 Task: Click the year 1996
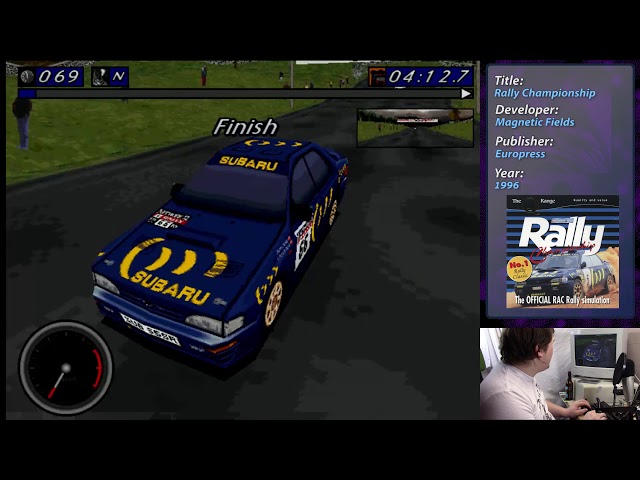click(x=507, y=185)
